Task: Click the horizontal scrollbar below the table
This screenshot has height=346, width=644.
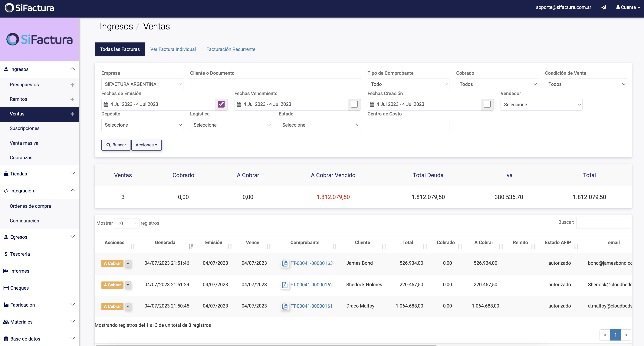Action: (x=266, y=345)
